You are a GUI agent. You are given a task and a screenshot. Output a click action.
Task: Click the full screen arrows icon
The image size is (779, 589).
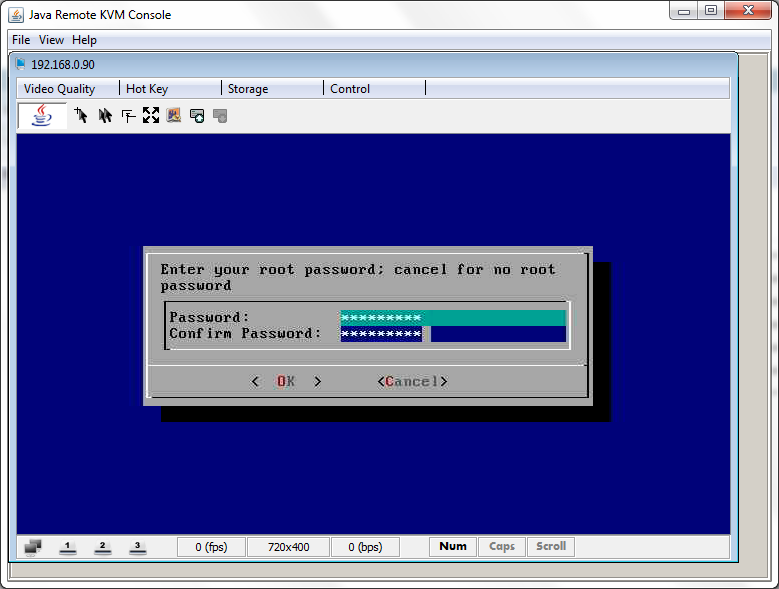point(151,116)
